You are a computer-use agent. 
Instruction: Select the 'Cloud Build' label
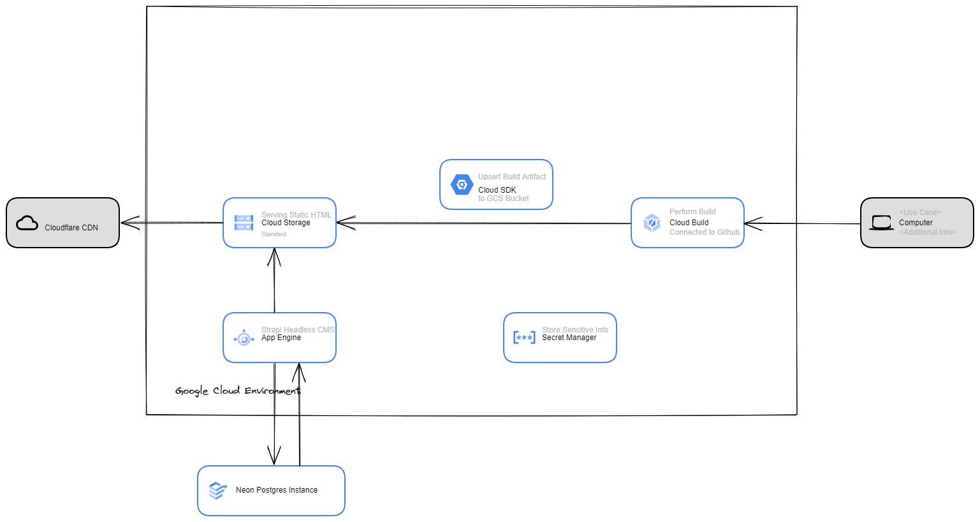pyautogui.click(x=689, y=223)
